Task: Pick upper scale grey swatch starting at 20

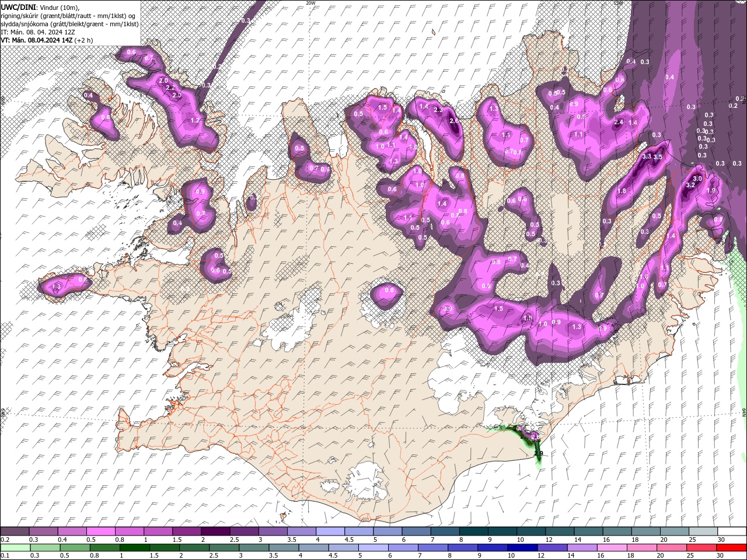Action: pos(674,531)
